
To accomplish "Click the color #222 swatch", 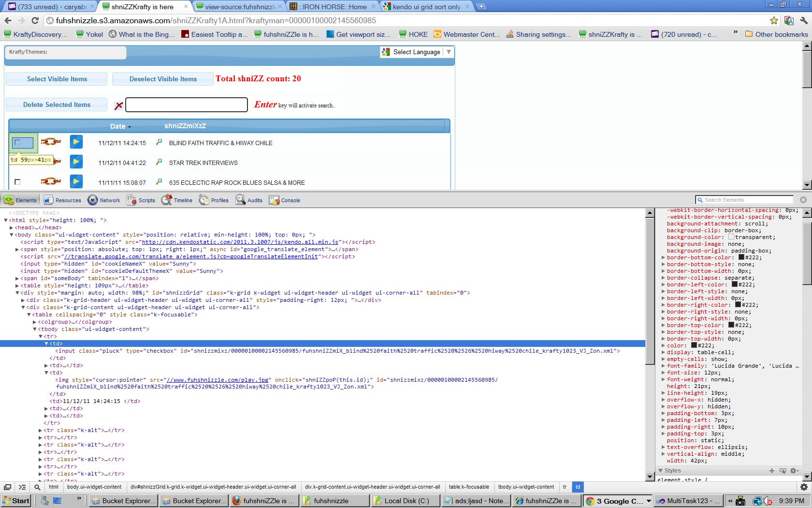I will [694, 345].
